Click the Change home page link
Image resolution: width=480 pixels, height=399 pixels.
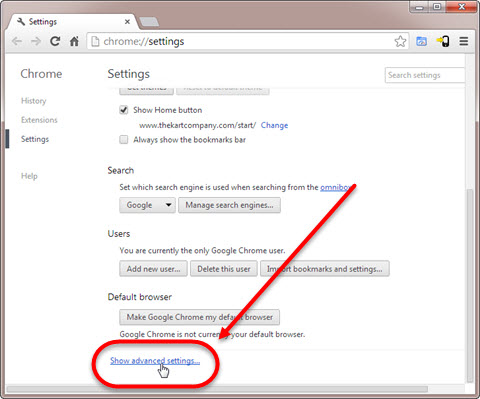click(x=274, y=125)
